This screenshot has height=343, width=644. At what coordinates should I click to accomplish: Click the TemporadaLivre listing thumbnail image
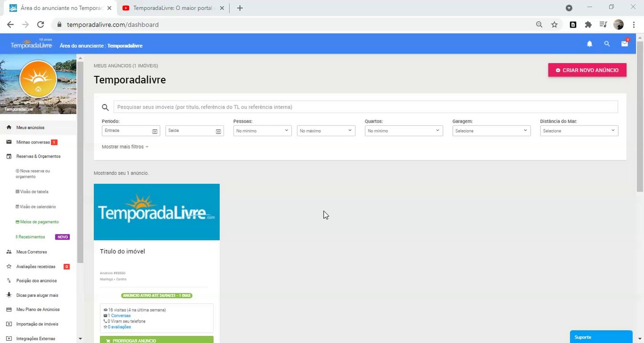click(x=157, y=212)
